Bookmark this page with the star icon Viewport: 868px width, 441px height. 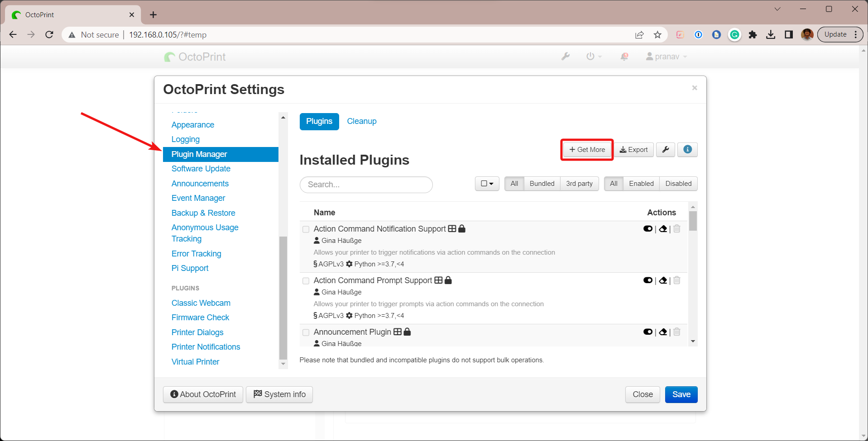(x=657, y=35)
